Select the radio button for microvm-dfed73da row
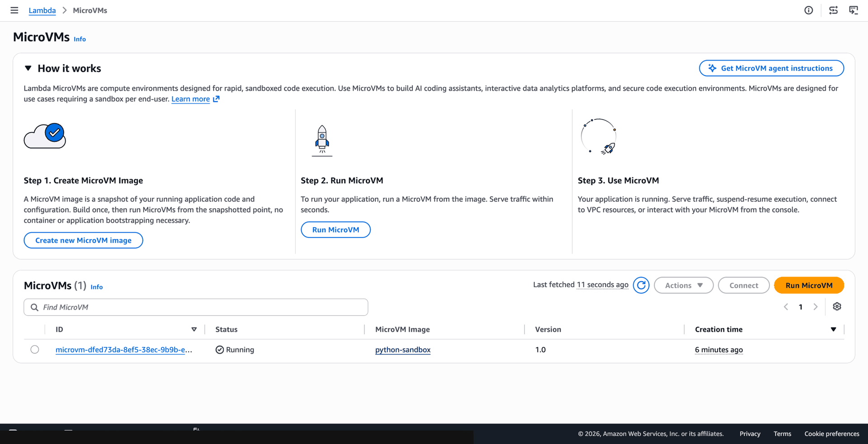This screenshot has height=444, width=868. click(x=35, y=350)
